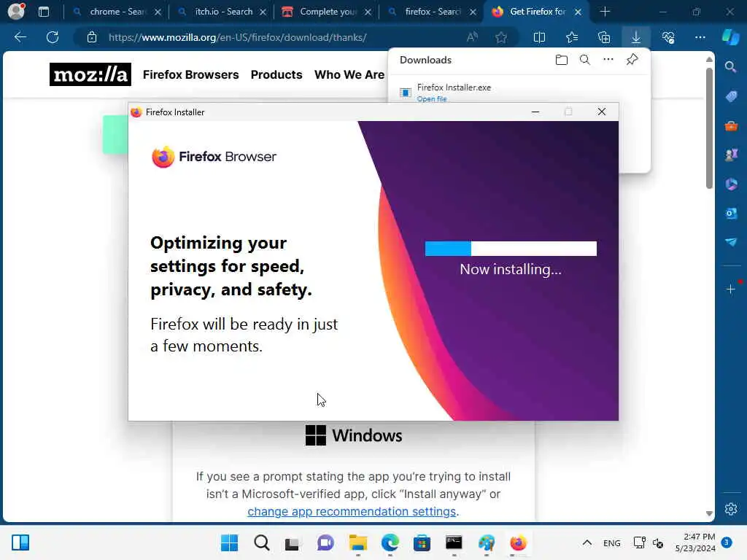Open Task View in taskbar

(292, 542)
